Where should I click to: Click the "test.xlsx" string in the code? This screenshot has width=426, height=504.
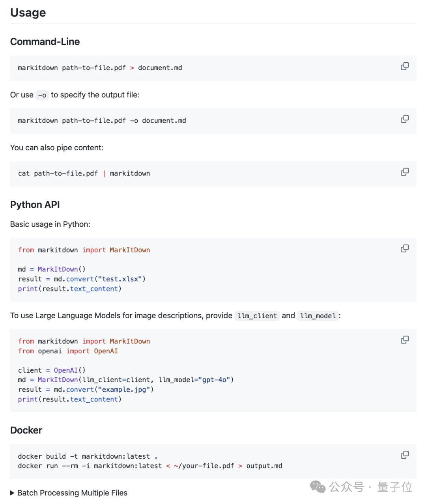coord(120,279)
